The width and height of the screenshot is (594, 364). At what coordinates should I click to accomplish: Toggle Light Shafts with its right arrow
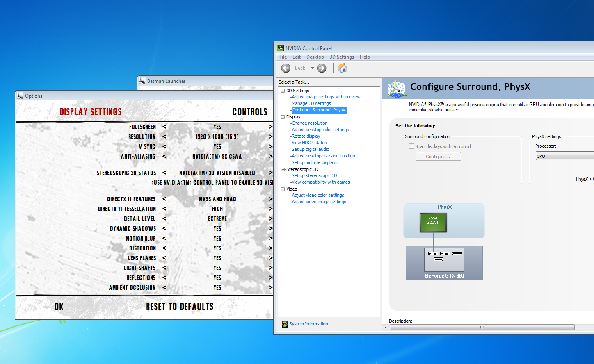tap(270, 268)
